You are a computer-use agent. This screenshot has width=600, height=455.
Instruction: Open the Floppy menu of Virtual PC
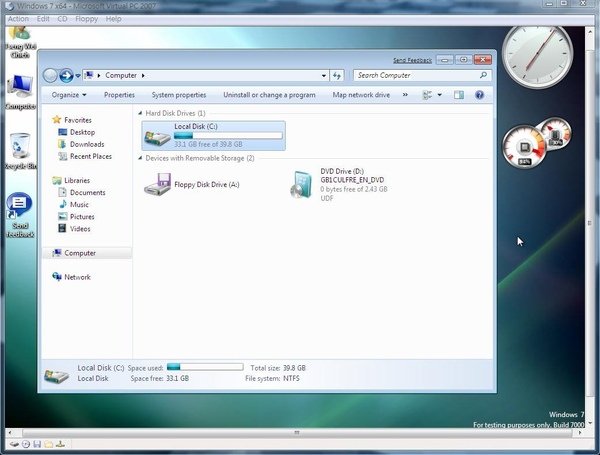coord(86,19)
